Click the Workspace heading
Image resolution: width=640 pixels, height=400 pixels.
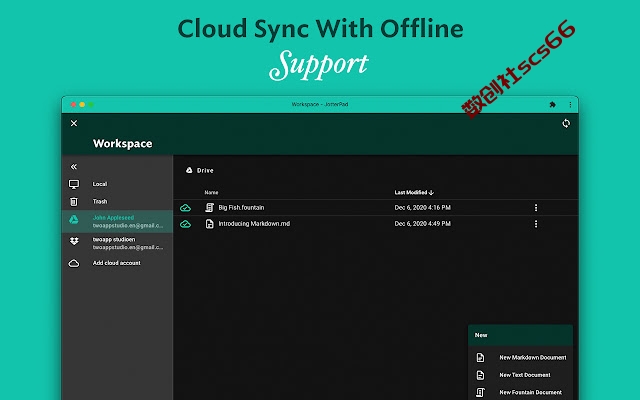pos(122,144)
